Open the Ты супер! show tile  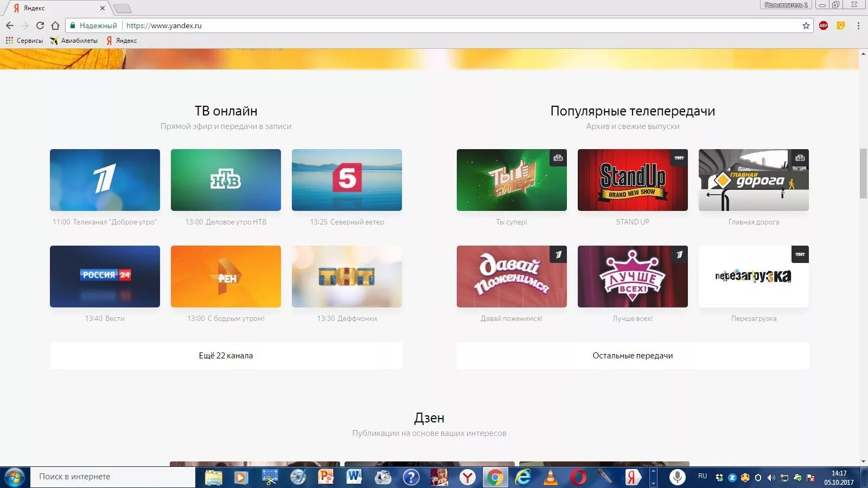512,180
